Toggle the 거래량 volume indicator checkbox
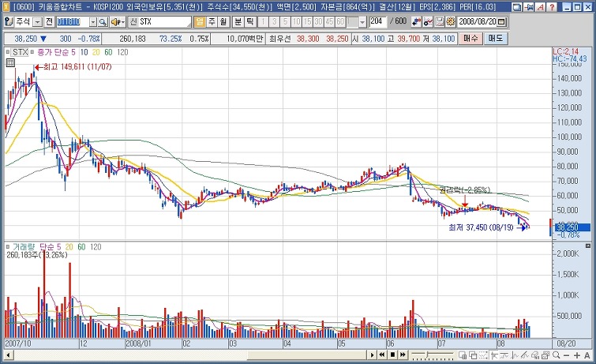596x364 pixels. [x=8, y=247]
